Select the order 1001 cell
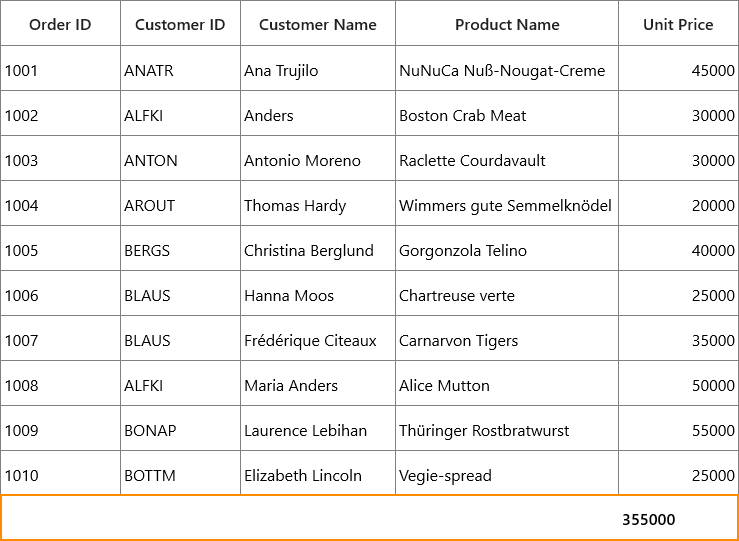The width and height of the screenshot is (739, 541). click(x=60, y=68)
